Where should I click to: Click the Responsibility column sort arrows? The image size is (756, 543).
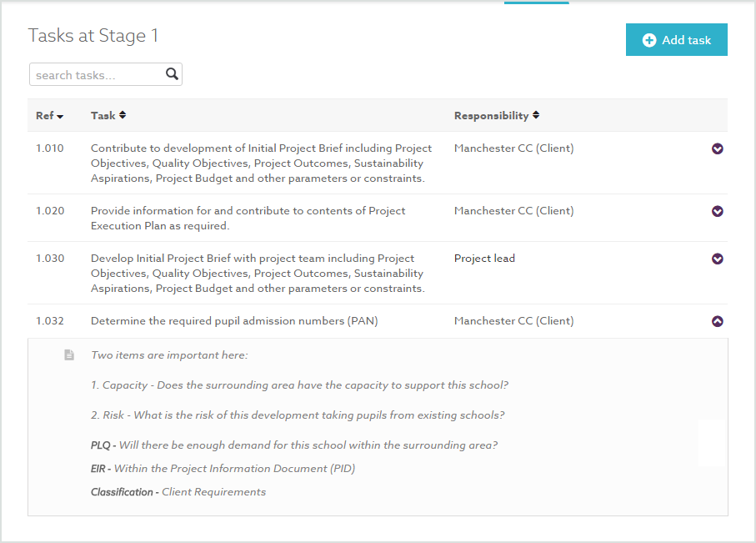[536, 115]
